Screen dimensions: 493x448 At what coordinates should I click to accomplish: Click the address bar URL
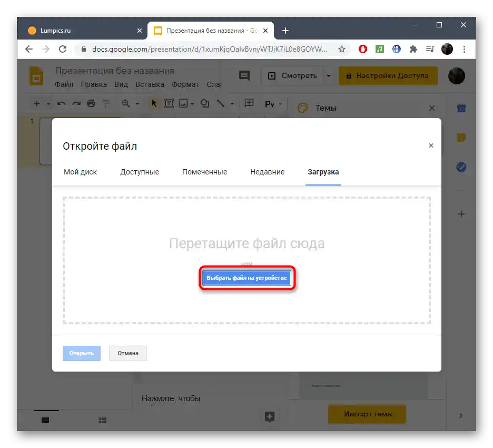coord(210,49)
